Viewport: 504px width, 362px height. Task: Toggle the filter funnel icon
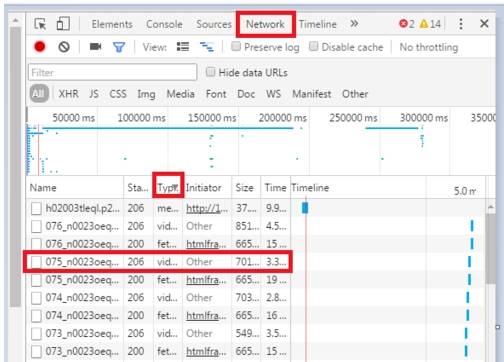(119, 47)
